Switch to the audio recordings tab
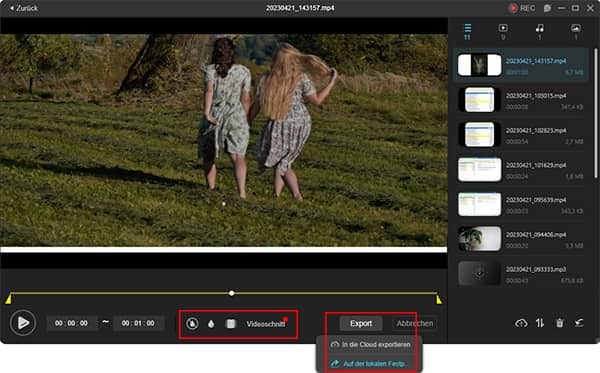 (540, 32)
